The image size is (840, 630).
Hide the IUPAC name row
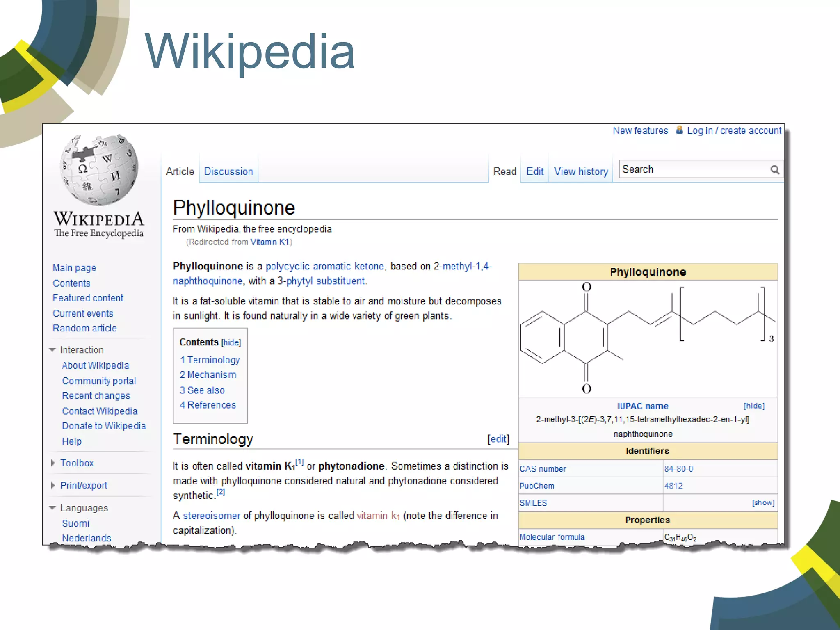pyautogui.click(x=754, y=406)
